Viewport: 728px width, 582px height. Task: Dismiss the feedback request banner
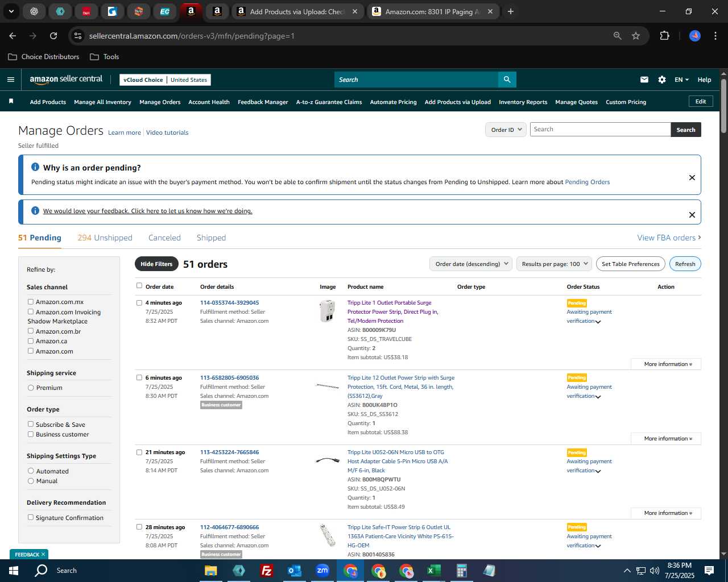coord(692,215)
